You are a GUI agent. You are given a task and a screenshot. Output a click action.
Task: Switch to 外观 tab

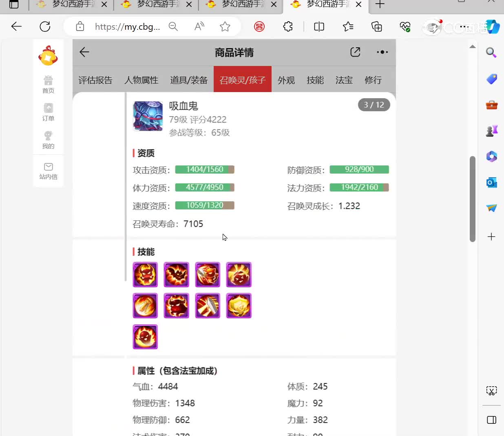click(x=286, y=80)
